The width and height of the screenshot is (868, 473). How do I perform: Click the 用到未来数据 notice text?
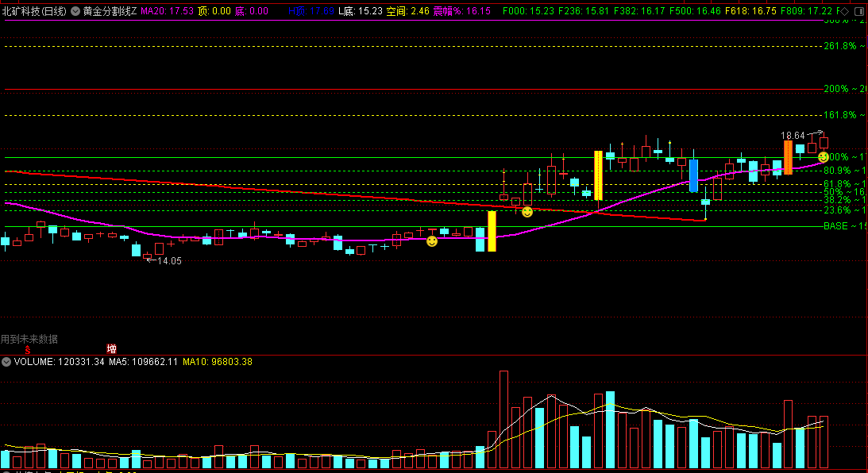click(x=29, y=339)
